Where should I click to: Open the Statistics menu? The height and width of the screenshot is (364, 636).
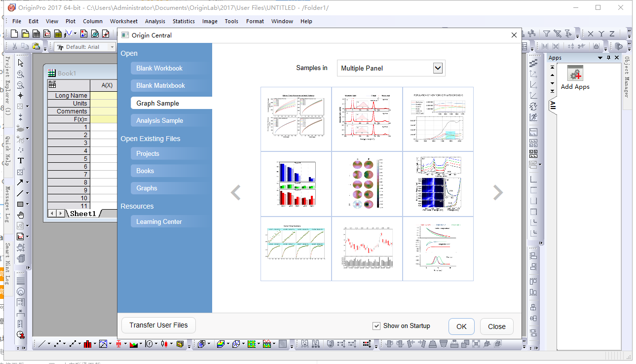(184, 21)
